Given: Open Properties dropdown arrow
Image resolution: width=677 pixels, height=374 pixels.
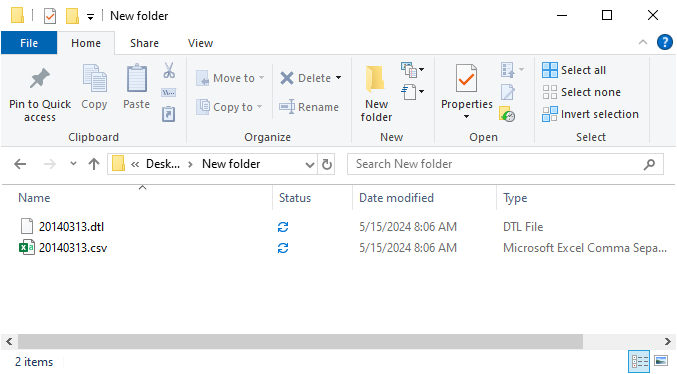Looking at the screenshot, I should [466, 117].
